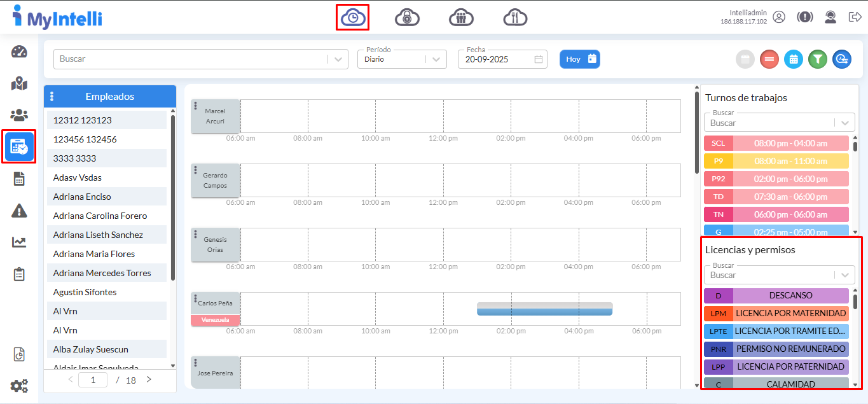Log out using the exit arrow icon
Viewport: 868px width, 404px height.
(855, 17)
